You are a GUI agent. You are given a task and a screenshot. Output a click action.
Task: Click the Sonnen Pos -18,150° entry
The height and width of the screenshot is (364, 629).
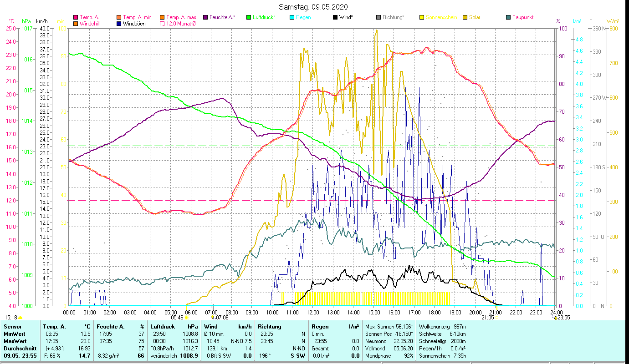389,334
